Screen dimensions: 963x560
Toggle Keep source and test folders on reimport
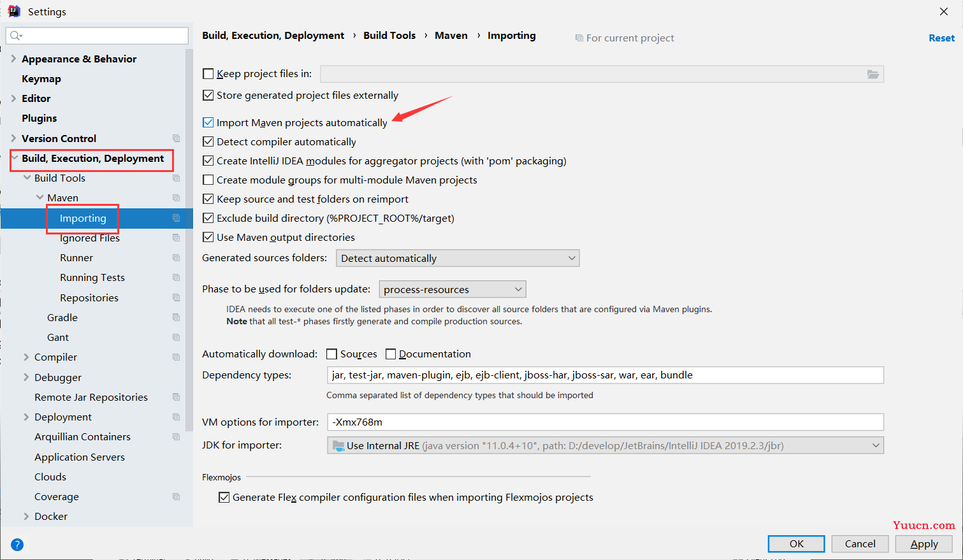[208, 199]
